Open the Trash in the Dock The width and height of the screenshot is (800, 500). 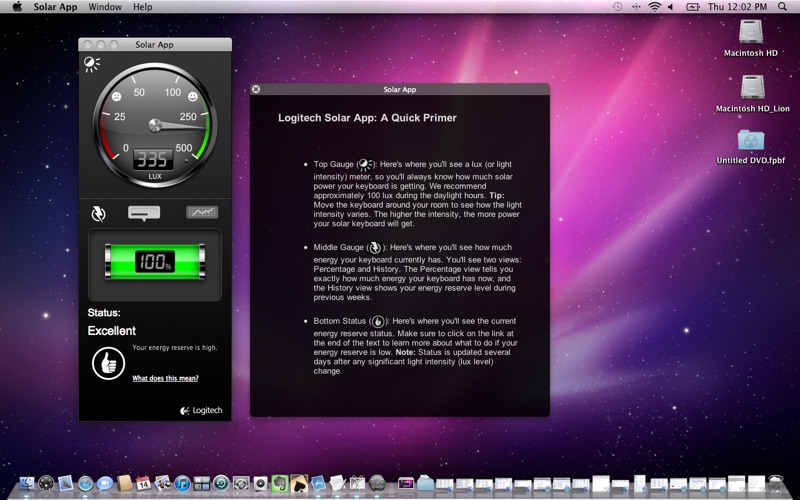coord(776,483)
